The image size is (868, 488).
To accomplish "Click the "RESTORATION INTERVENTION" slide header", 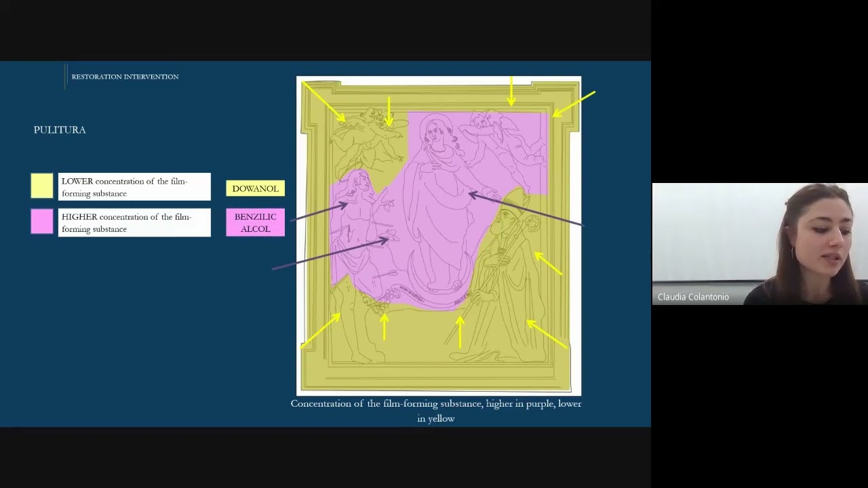I will 125,77.
